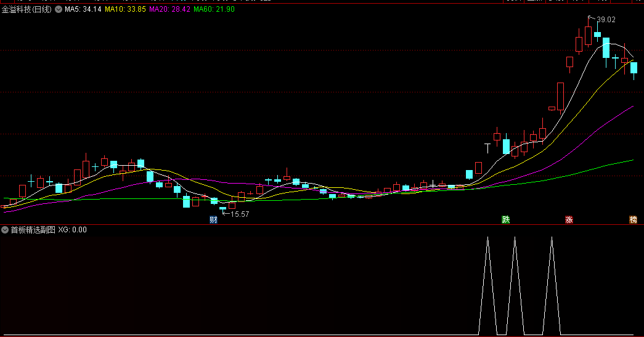Click the 首板精选副图 indicator name
The width and height of the screenshot is (644, 337).
coord(33,230)
